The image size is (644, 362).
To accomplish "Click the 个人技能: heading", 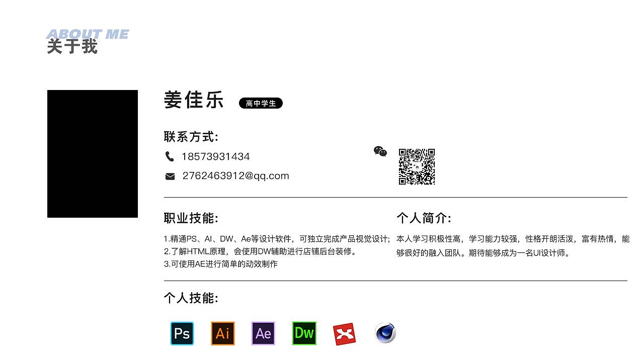I will coord(191,298).
